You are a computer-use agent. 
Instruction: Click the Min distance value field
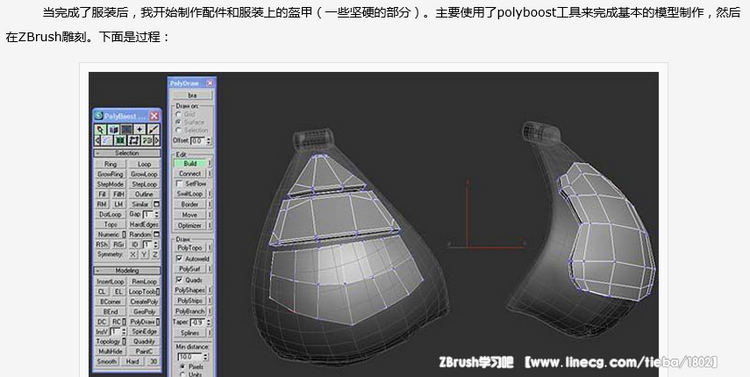point(190,357)
